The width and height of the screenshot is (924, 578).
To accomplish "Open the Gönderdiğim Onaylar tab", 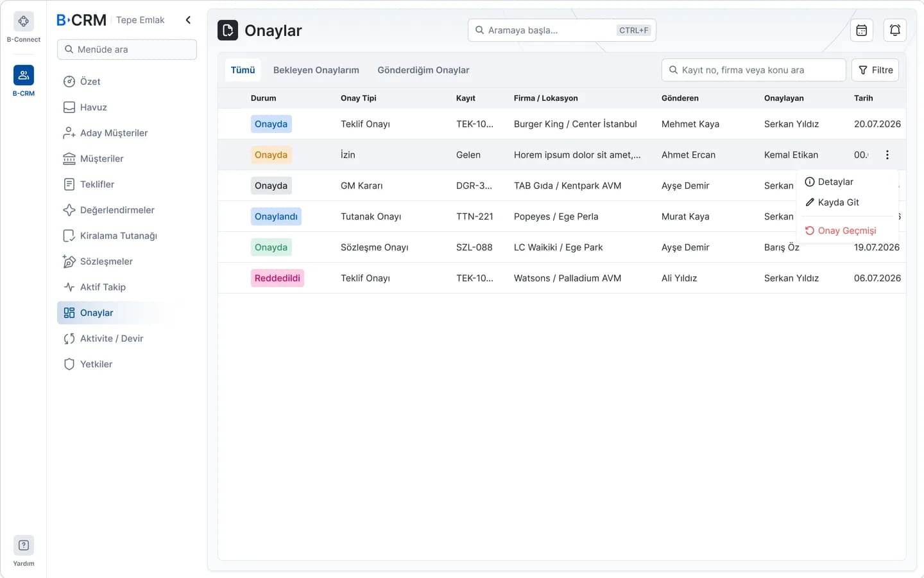I will click(x=424, y=70).
